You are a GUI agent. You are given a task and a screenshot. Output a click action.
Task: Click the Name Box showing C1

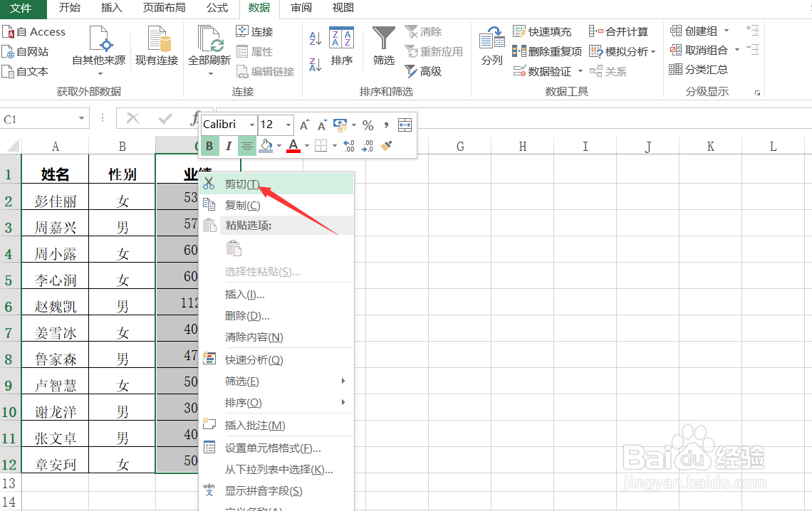39,120
